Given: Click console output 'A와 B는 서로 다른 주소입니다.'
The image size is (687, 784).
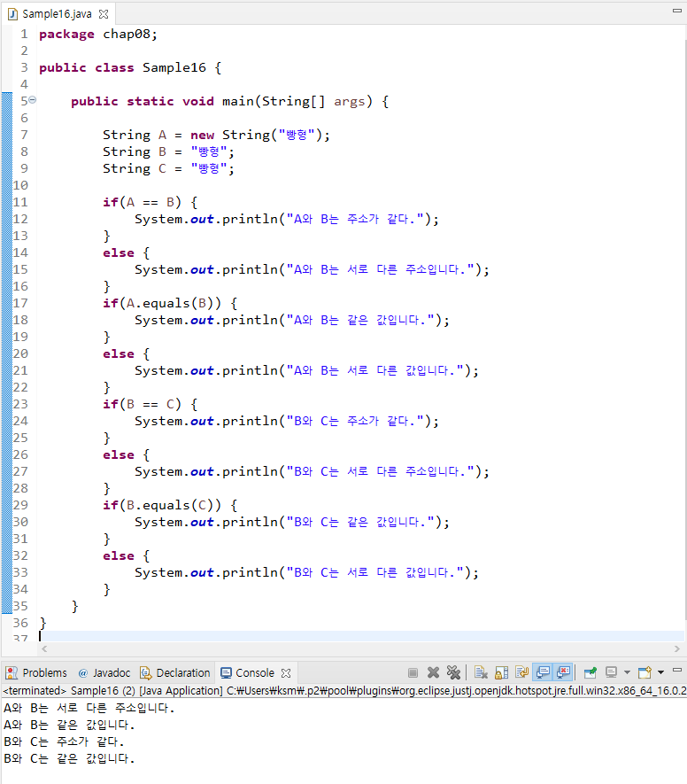Looking at the screenshot, I should 89,708.
